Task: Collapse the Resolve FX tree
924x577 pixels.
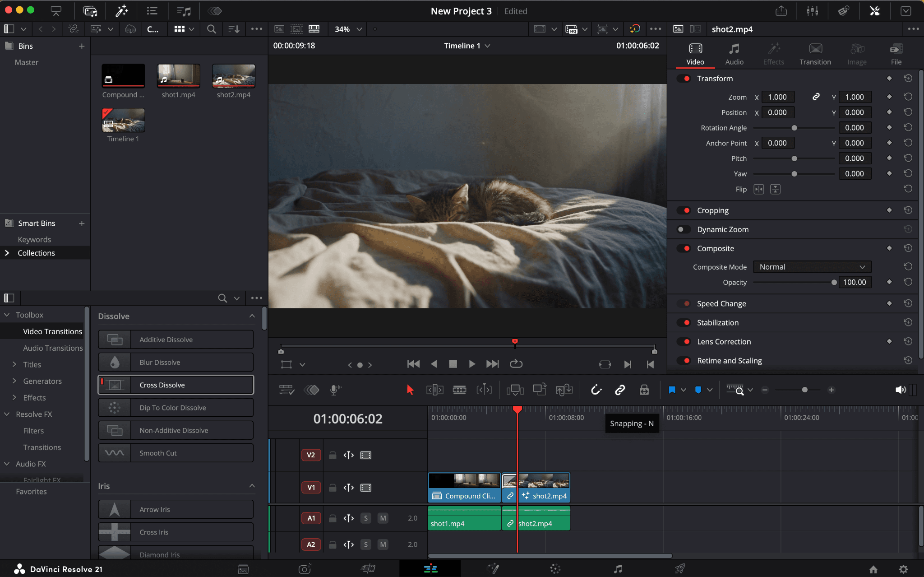Action: [7, 414]
